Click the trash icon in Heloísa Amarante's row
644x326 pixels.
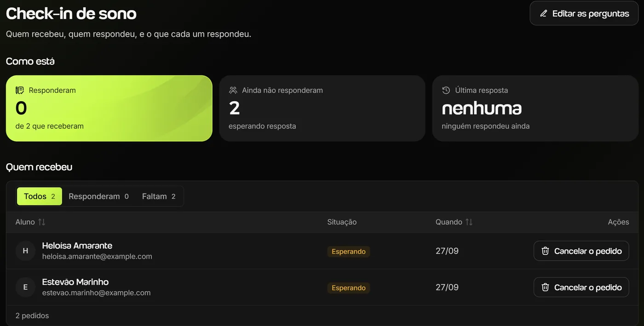coord(545,251)
